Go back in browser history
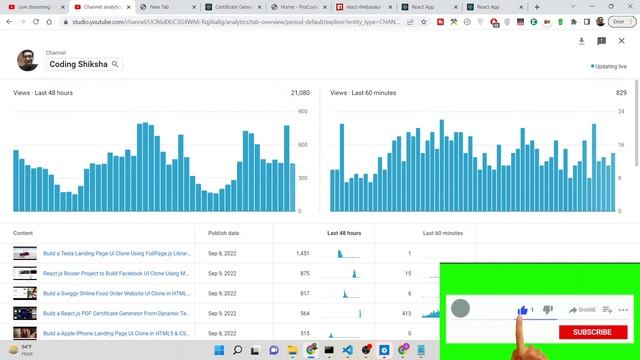Viewport: 640px width, 360px height. pos(9,22)
